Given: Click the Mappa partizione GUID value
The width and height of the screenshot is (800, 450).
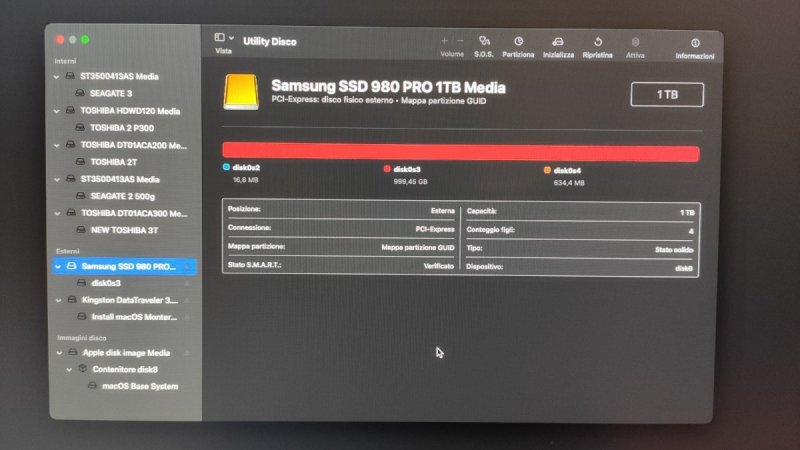Looking at the screenshot, I should point(417,247).
